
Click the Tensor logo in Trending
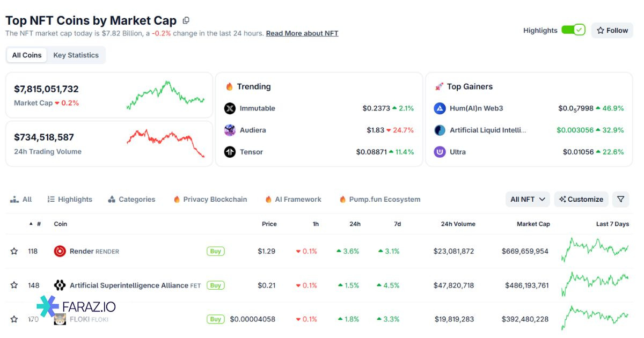click(x=230, y=152)
